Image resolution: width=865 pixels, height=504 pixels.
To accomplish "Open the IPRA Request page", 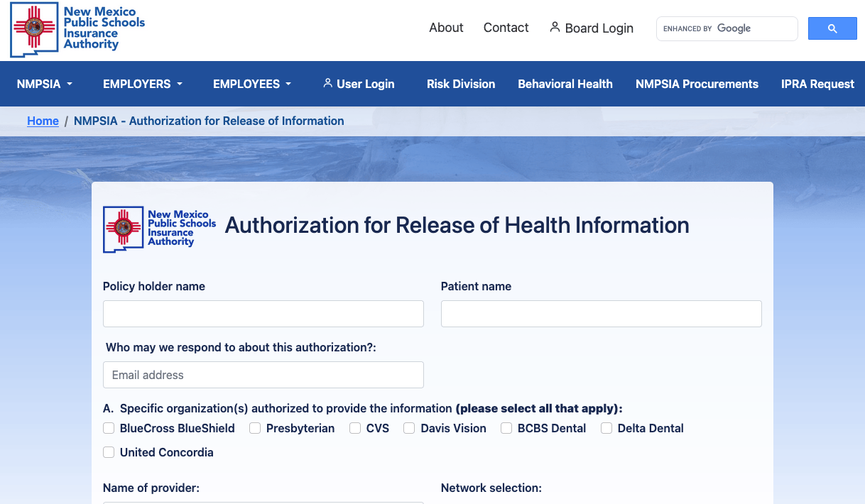I will [x=817, y=83].
